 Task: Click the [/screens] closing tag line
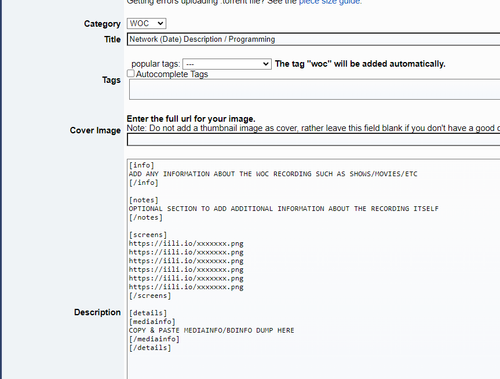[x=150, y=296]
